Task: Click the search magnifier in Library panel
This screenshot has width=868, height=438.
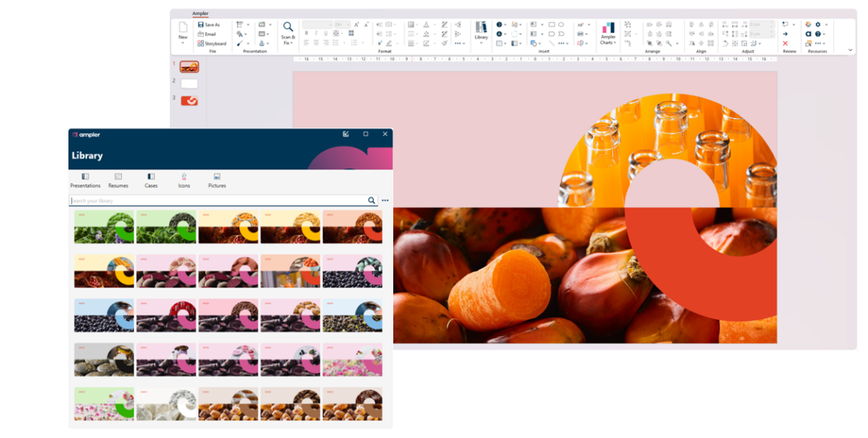Action: [x=372, y=201]
